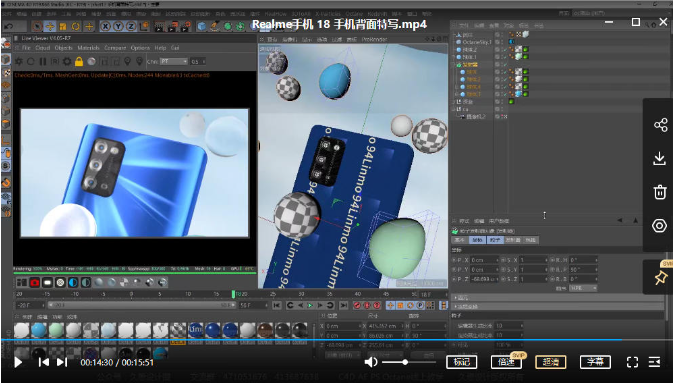Download the video
The image size is (673, 383).
point(660,158)
